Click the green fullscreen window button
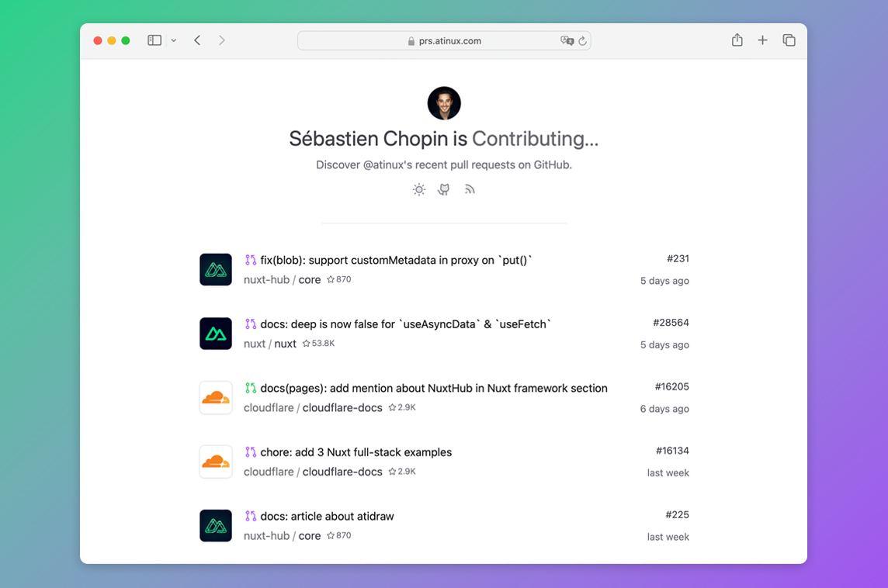Viewport: 888px width, 588px height. coord(126,41)
